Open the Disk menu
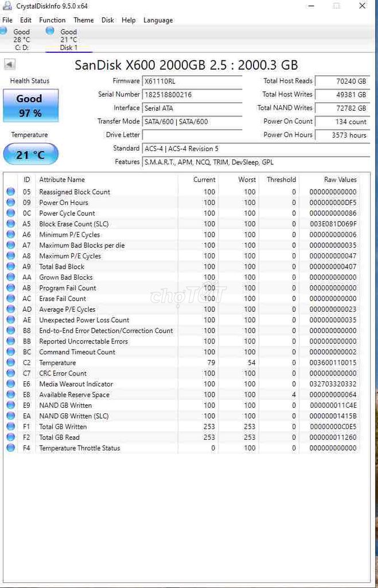 tap(107, 20)
